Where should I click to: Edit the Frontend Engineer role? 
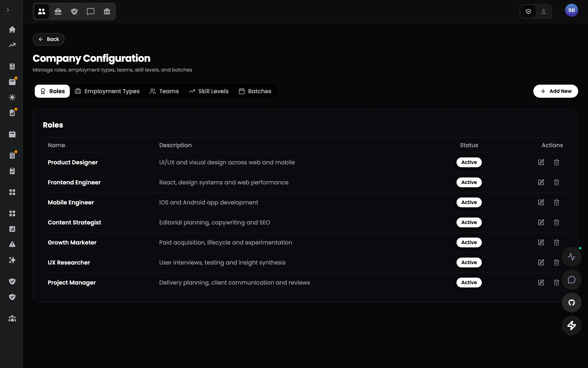pyautogui.click(x=541, y=182)
